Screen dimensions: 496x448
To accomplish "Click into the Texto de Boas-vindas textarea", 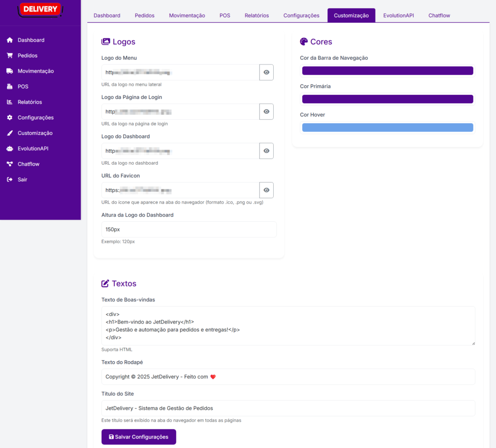I will [288, 325].
